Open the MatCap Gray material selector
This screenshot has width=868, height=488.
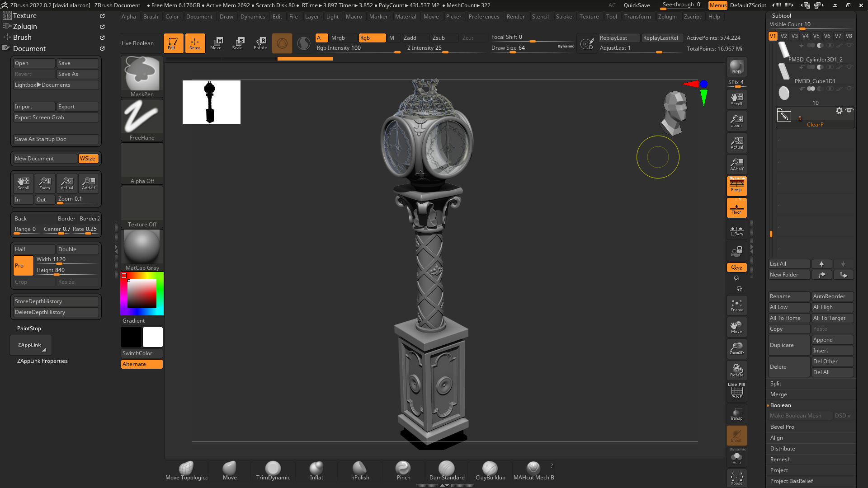[142, 250]
